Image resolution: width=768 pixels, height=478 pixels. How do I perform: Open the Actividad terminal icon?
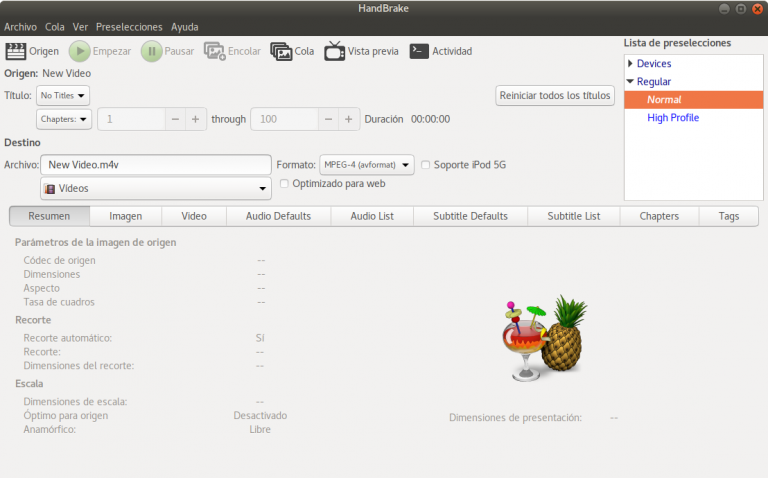pyautogui.click(x=419, y=51)
